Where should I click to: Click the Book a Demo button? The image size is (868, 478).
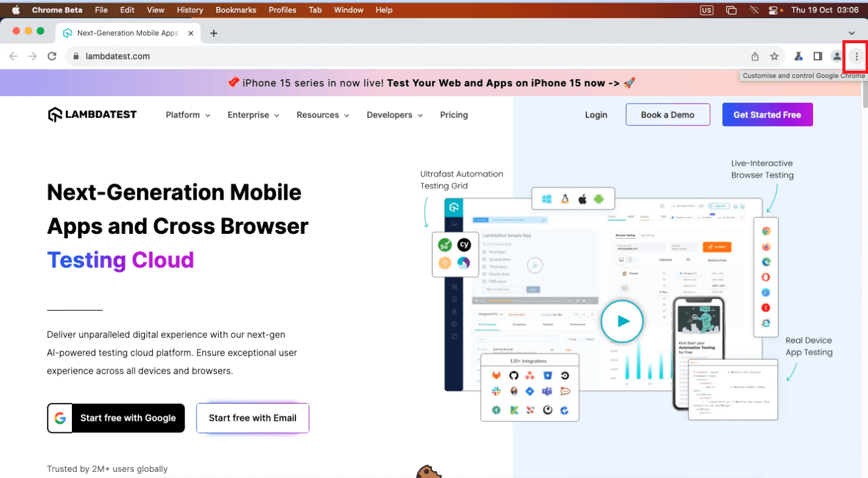click(668, 114)
